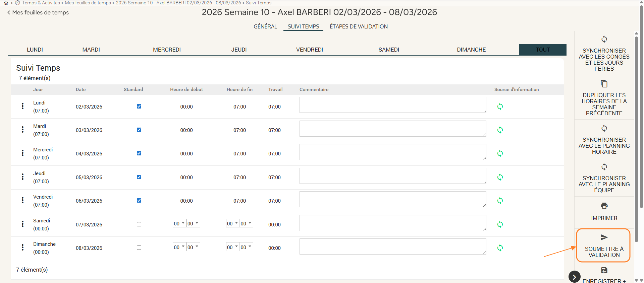The image size is (644, 283).
Task: Expand Samedi end hour dropdown
Action: [232, 223]
